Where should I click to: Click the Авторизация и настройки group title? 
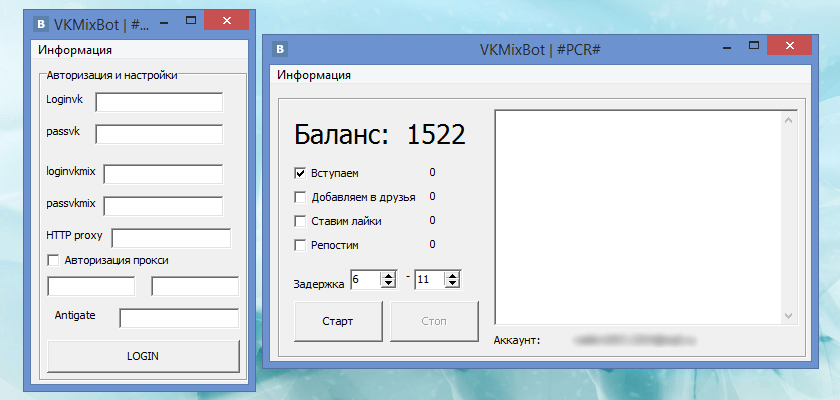click(x=112, y=76)
